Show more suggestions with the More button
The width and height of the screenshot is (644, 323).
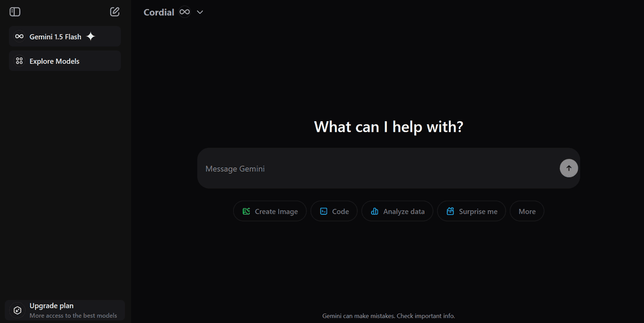point(527,211)
